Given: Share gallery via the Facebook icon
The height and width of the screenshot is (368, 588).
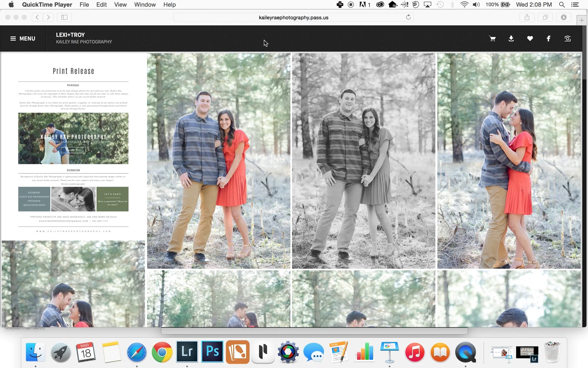Looking at the screenshot, I should point(549,39).
